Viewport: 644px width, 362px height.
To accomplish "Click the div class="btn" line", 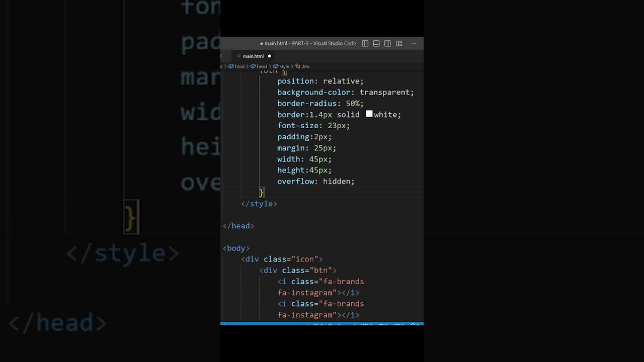I will tap(298, 270).
